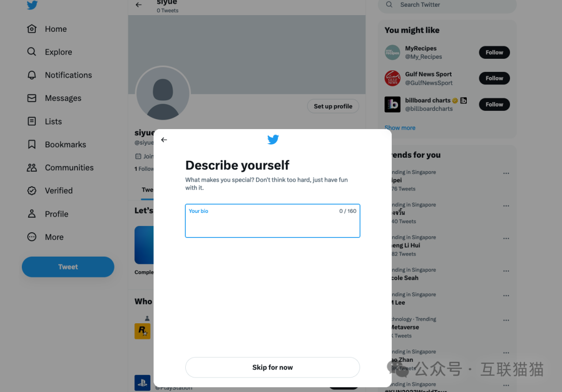Follow the MyRecipes account

coord(494,53)
